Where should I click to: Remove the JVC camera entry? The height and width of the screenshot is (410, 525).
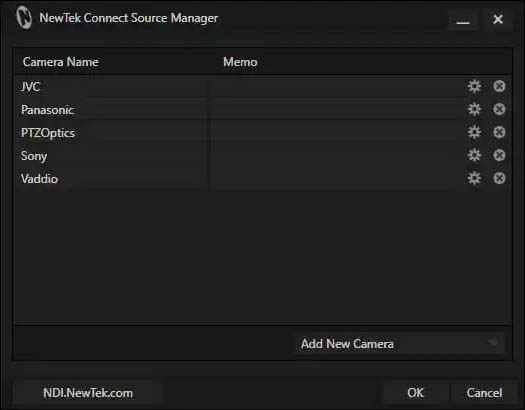pyautogui.click(x=499, y=86)
